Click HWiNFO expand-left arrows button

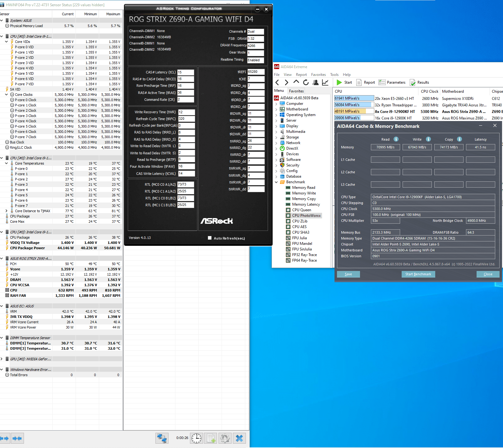tap(5, 438)
